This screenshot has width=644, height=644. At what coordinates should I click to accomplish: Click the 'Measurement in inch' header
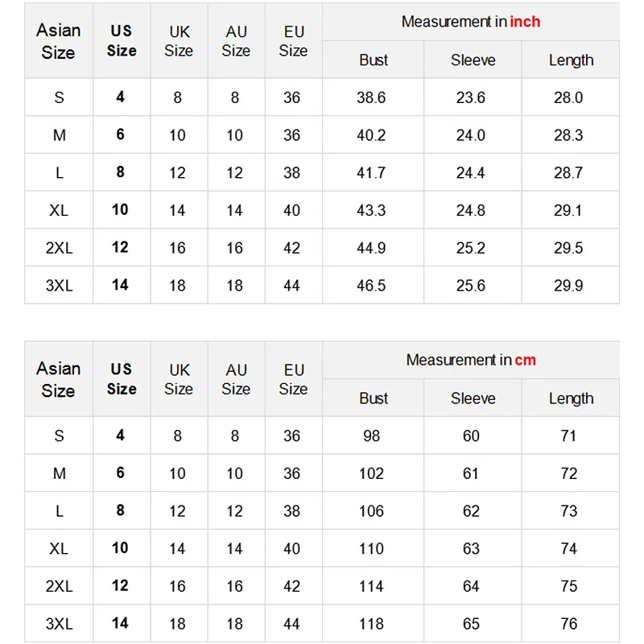471,22
